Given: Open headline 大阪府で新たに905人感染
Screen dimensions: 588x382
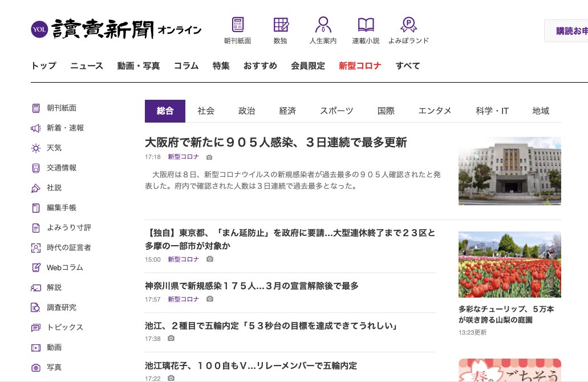Looking at the screenshot, I should 275,143.
